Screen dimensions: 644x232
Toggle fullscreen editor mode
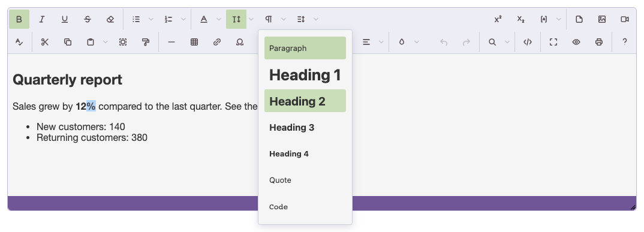point(553,42)
